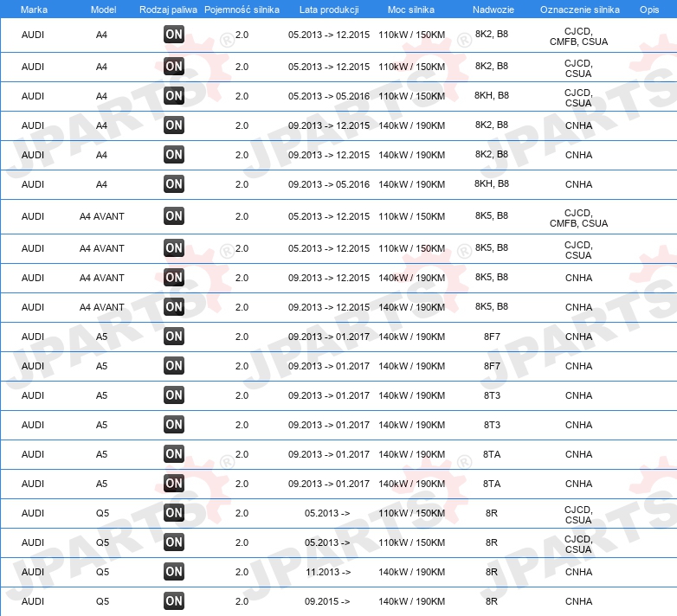Click the Opis column header
This screenshot has width=677, height=616.
click(x=649, y=10)
